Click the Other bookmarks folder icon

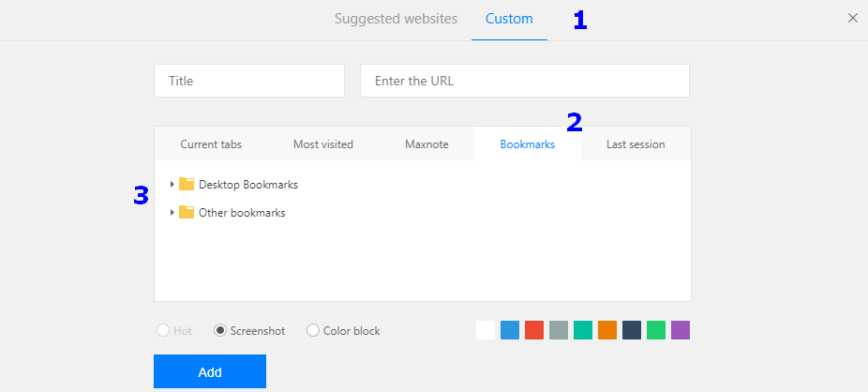187,213
